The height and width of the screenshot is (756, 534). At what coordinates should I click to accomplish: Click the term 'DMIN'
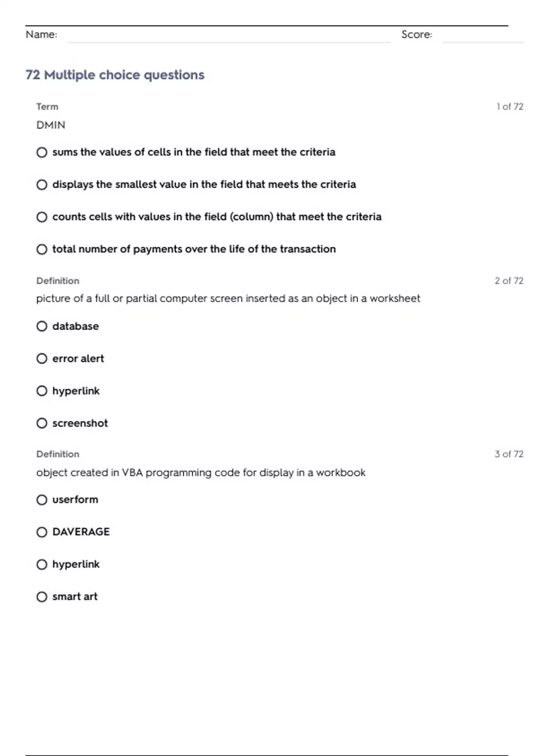(x=51, y=125)
